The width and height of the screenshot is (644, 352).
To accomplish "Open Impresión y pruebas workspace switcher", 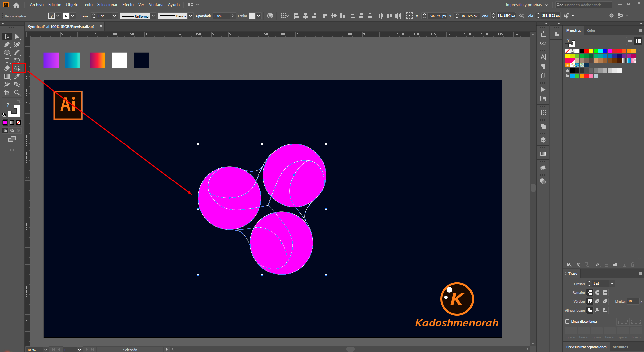I will (527, 5).
